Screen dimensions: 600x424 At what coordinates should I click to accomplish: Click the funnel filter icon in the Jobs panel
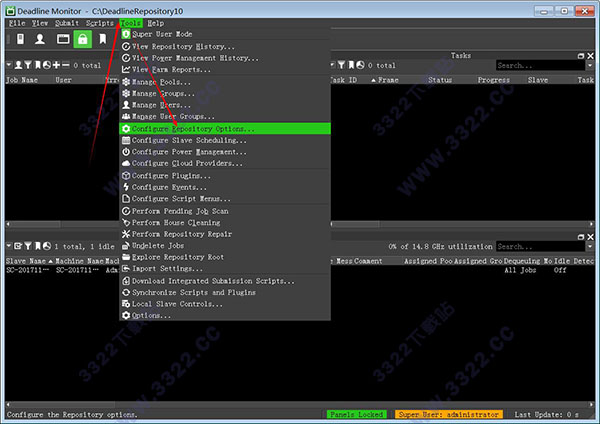28,65
